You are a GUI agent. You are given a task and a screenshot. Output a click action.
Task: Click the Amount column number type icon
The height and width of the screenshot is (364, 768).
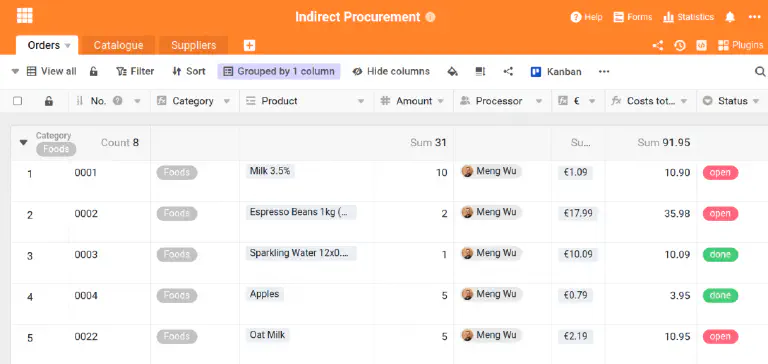[x=385, y=101]
